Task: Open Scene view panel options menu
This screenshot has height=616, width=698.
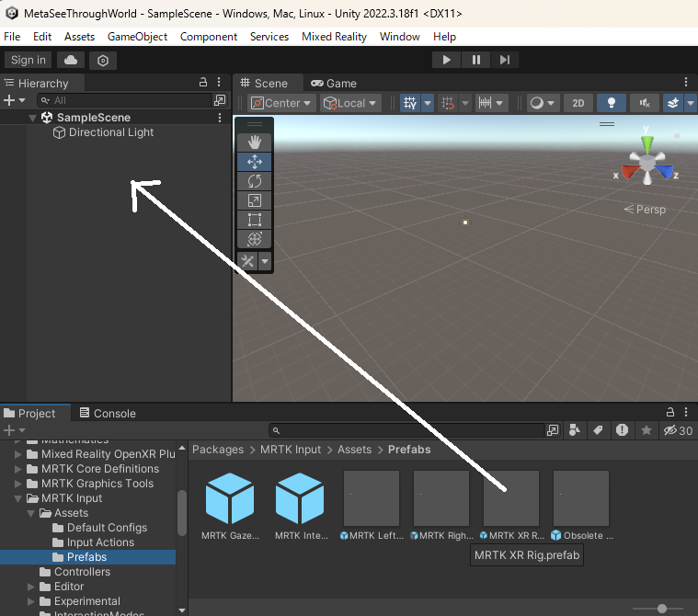Action: (x=686, y=83)
